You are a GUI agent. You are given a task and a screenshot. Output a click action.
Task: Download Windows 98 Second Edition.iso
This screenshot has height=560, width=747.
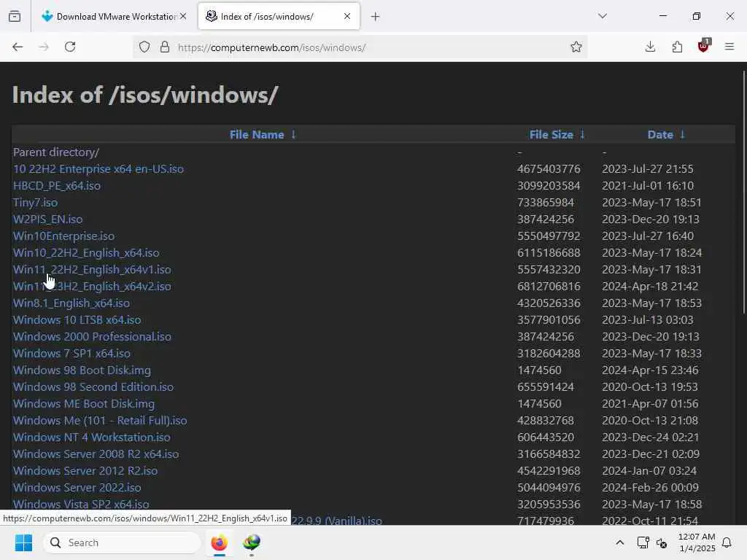tap(93, 386)
